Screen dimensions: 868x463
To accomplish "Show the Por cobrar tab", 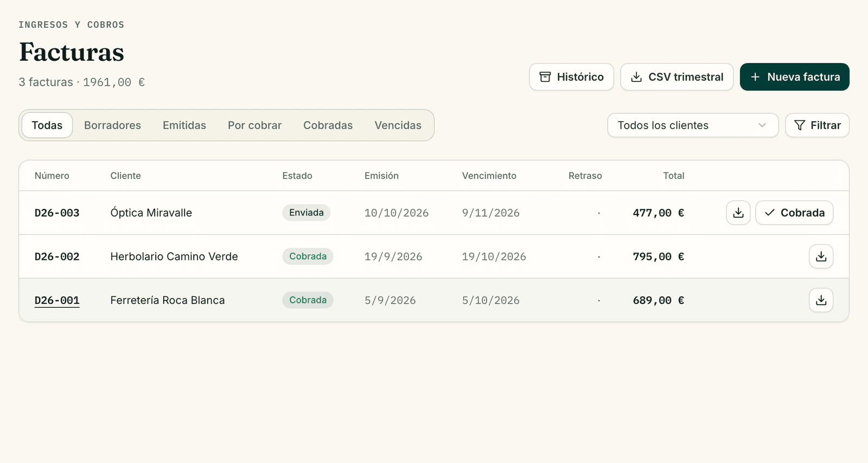I will [x=254, y=125].
